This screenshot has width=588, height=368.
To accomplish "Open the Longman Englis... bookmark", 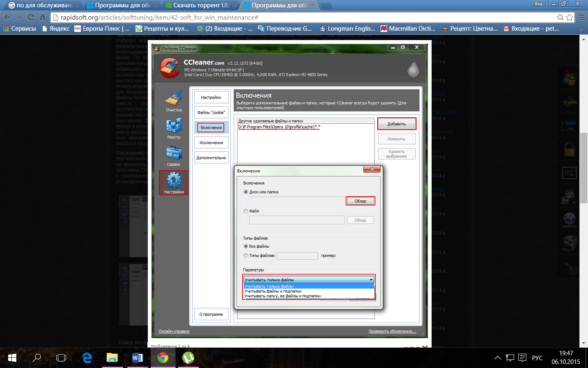I will tap(347, 29).
